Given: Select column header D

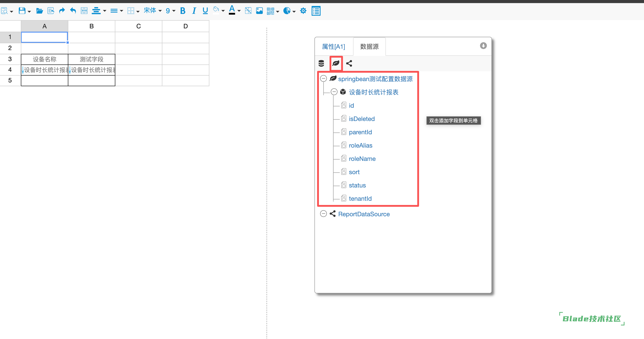Looking at the screenshot, I should [185, 26].
